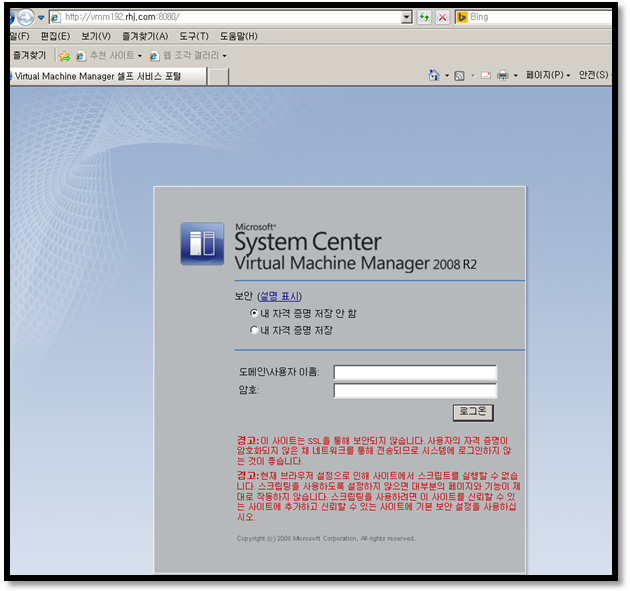Click the 설명 표시 link
This screenshot has width=630, height=591.
tap(280, 297)
